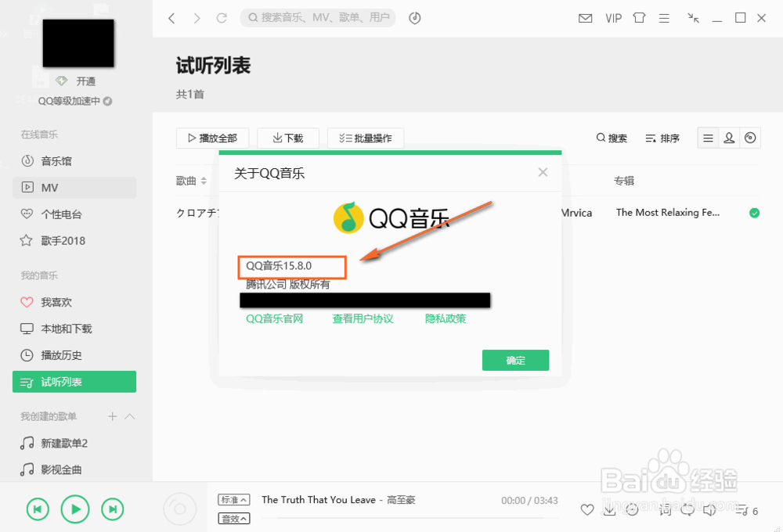The image size is (783, 532).
Task: Click 开通 green diamond membership
Action: pos(76,81)
